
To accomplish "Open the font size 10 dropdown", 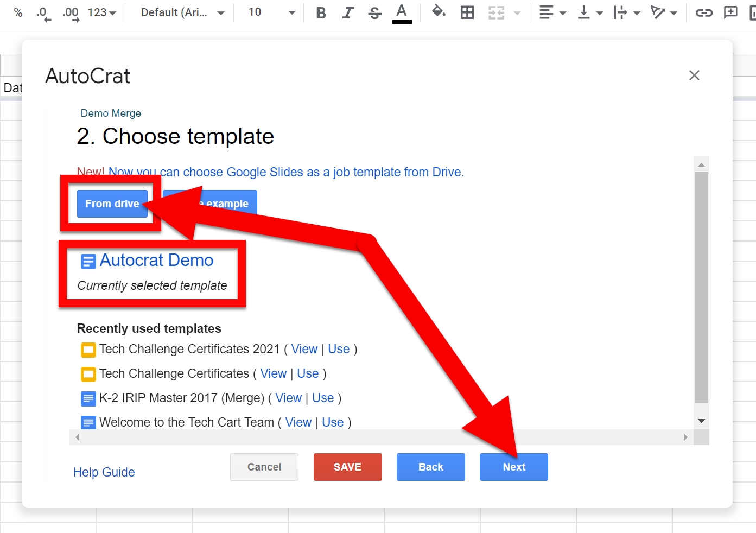I will [x=272, y=12].
